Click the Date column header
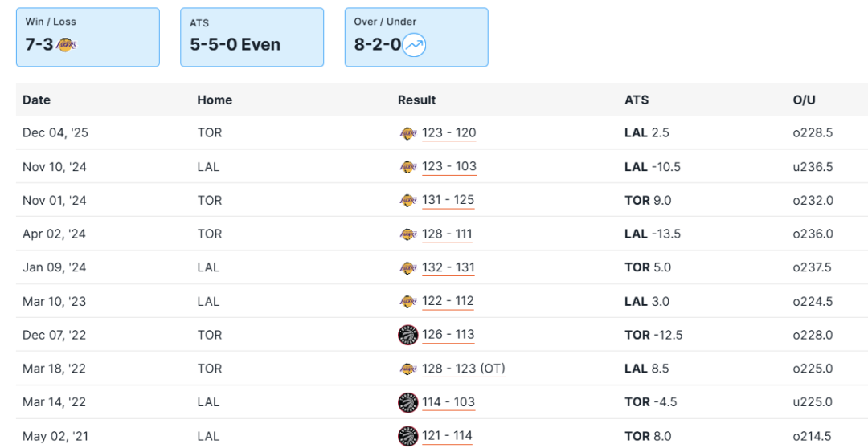Viewport: 868px width, 448px height. pyautogui.click(x=36, y=100)
